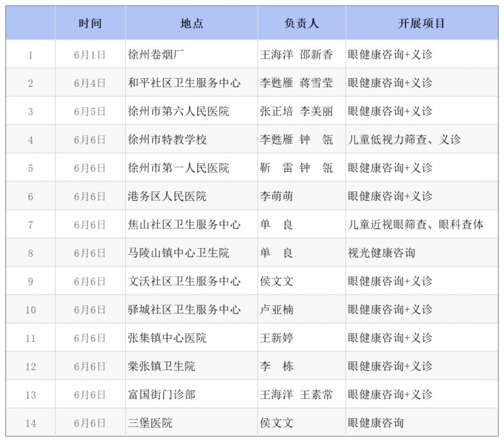The width and height of the screenshot is (504, 442).
Task: Click project 儿童近视眼筛查、眼科查体
Action: [x=416, y=224]
